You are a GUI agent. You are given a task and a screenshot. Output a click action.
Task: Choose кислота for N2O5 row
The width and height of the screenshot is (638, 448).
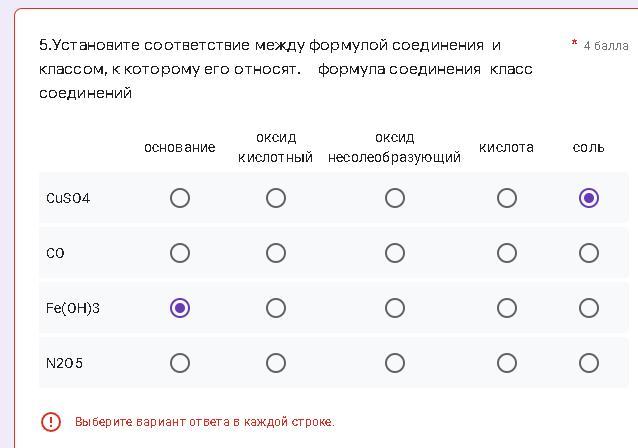[x=507, y=363]
